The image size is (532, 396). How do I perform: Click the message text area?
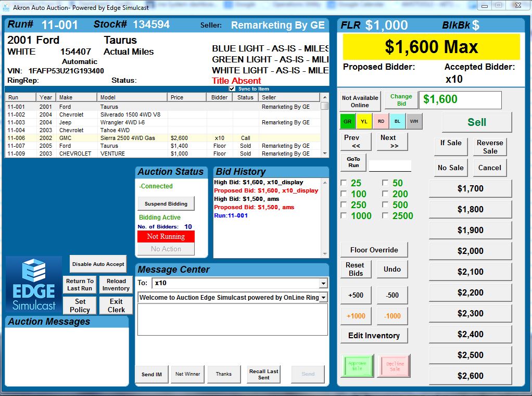click(233, 320)
